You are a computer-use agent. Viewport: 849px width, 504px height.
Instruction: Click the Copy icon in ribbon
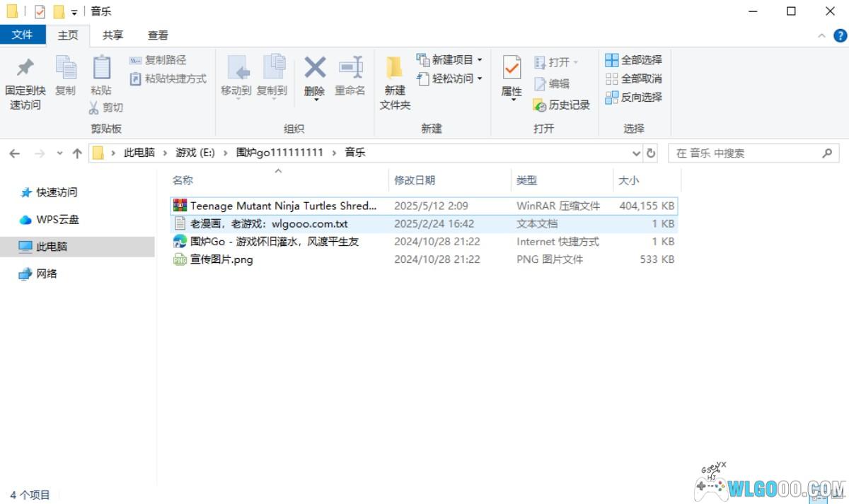tap(66, 69)
